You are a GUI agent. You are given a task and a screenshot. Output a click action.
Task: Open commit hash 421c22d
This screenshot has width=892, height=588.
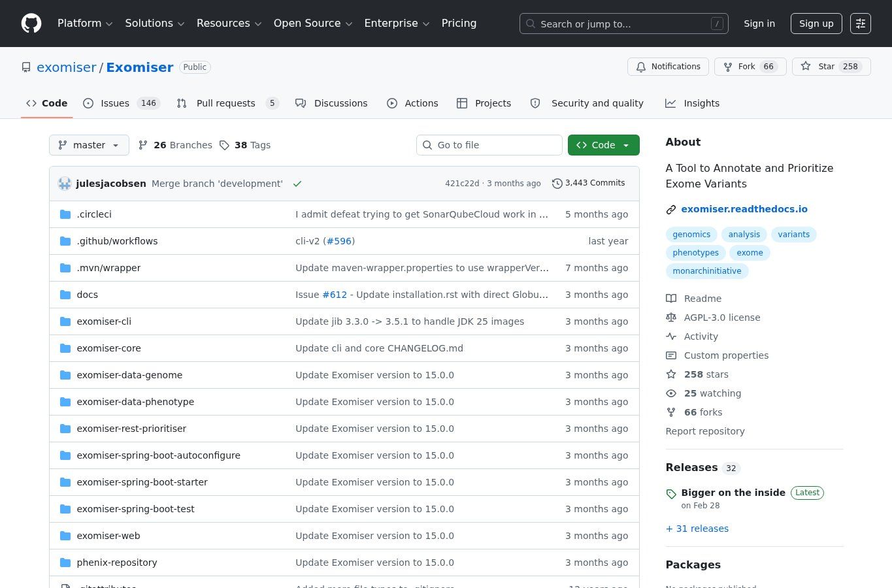462,184
